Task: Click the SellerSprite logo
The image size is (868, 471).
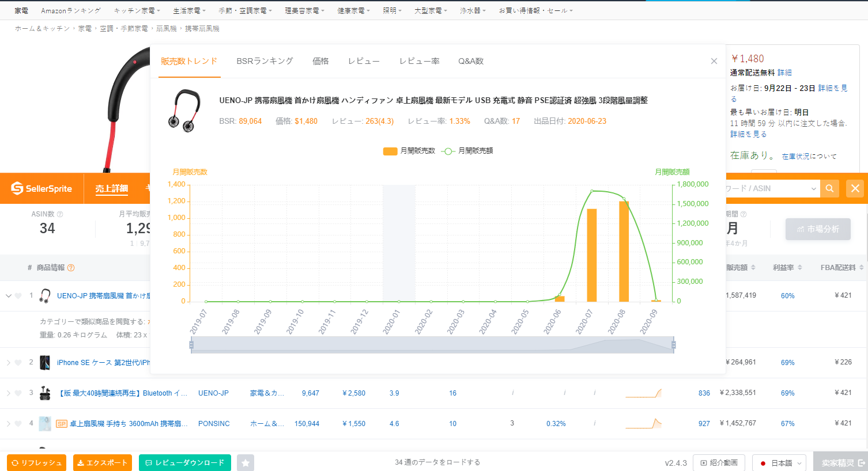Action: click(x=41, y=188)
